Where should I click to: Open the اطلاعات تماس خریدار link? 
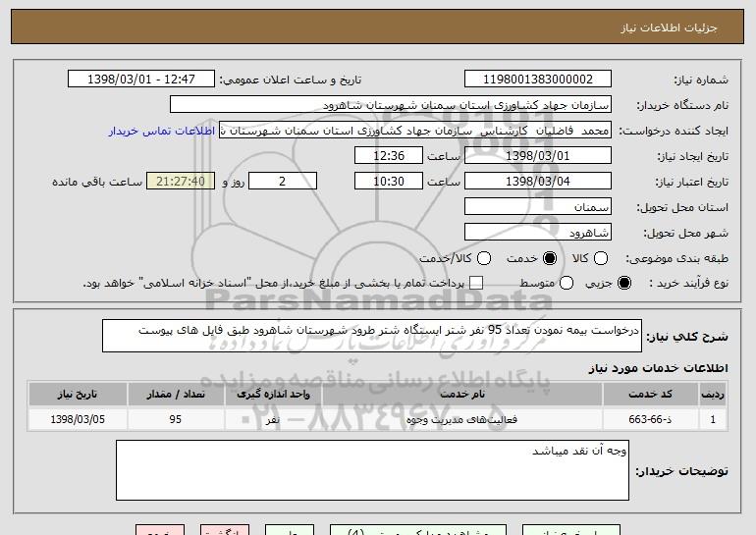click(x=162, y=131)
